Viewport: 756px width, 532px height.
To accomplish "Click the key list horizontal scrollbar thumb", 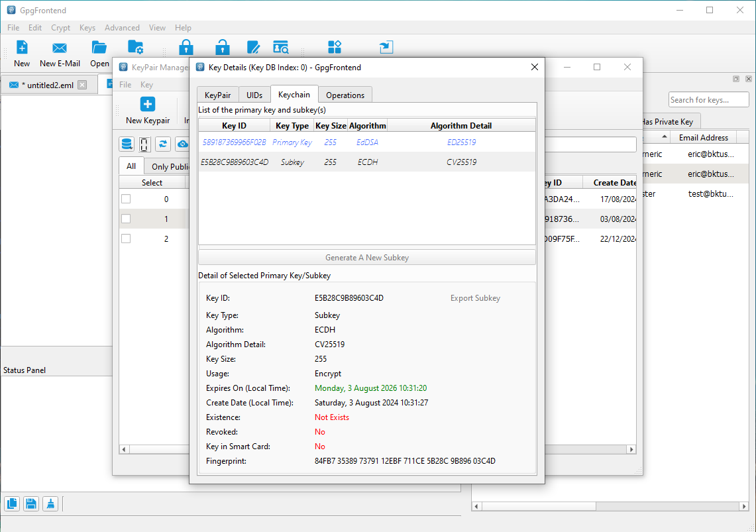I will (539, 506).
